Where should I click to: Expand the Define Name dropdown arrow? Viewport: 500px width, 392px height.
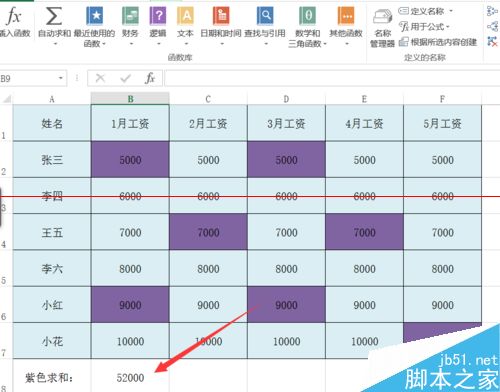[x=451, y=11]
